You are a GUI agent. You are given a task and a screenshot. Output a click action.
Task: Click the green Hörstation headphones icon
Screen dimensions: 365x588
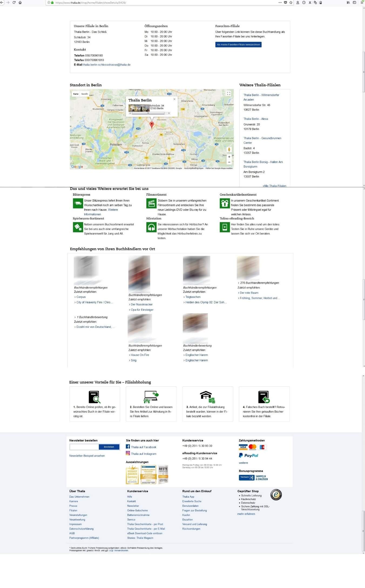tap(151, 227)
